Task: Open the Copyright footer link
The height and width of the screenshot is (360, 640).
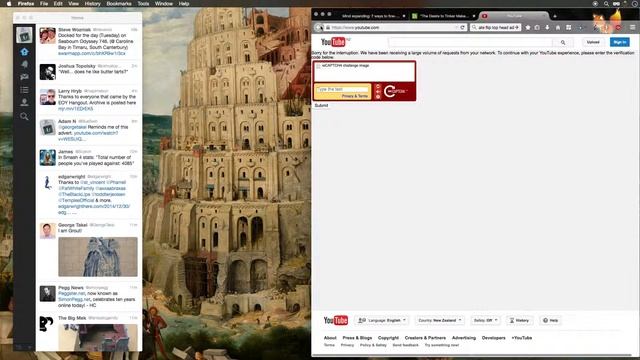Action: click(x=388, y=338)
